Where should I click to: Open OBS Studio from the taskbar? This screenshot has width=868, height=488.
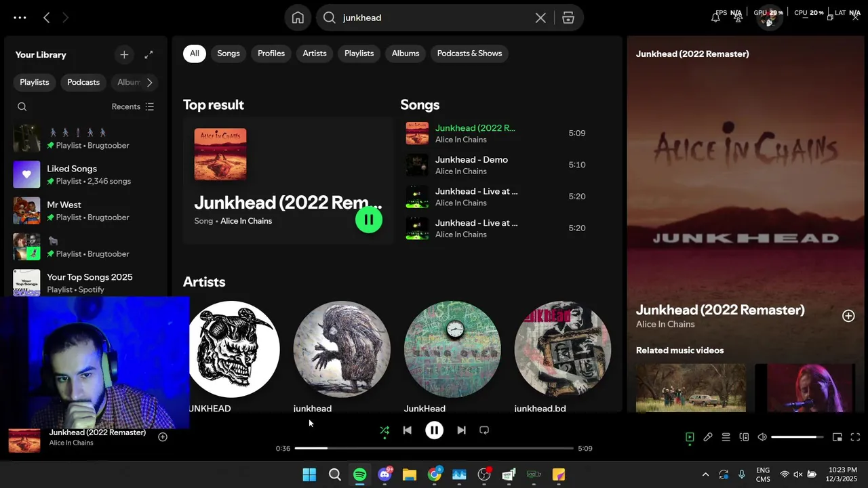pos(484,474)
